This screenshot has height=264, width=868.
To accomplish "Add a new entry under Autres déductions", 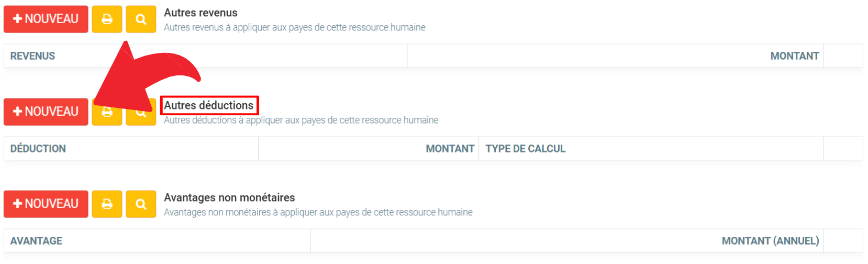I will tap(46, 112).
